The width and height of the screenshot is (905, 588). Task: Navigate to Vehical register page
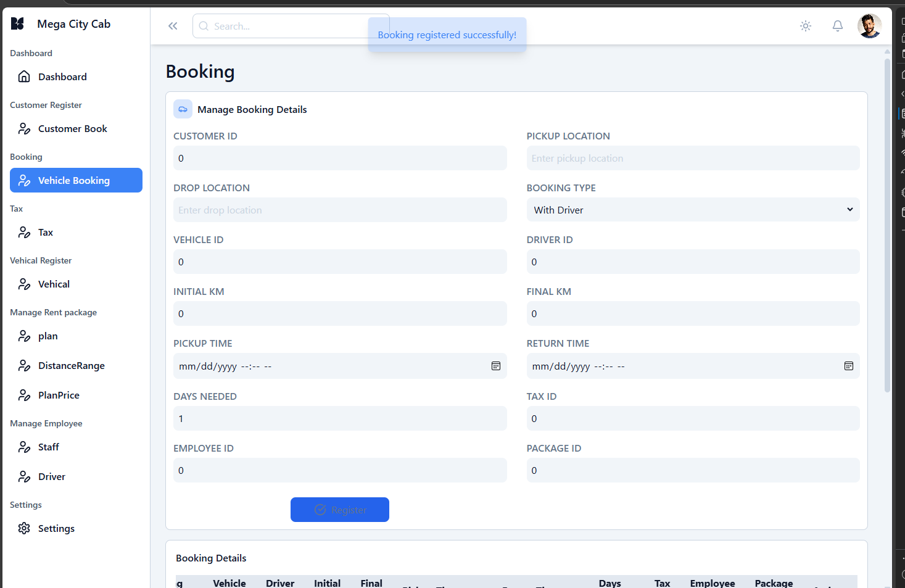point(76,284)
